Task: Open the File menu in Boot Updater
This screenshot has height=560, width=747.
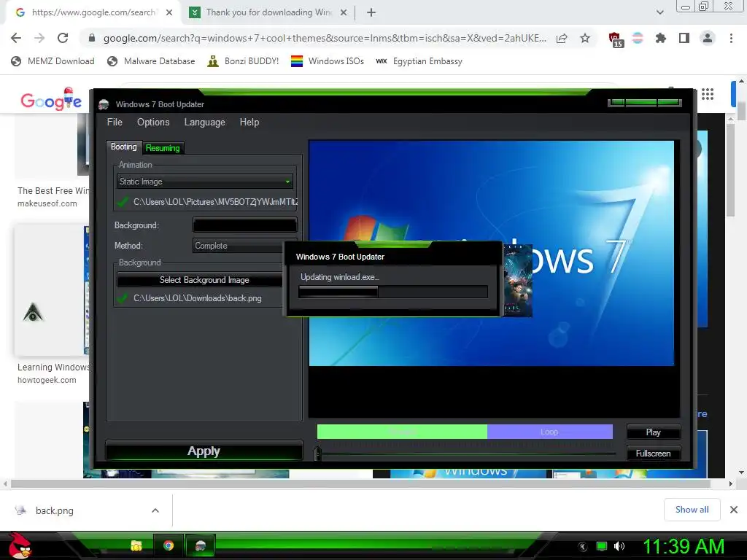Action: pyautogui.click(x=115, y=122)
